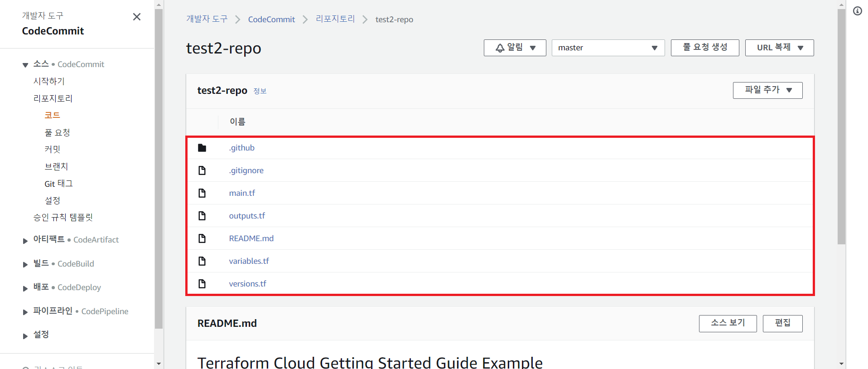Go to CodeCommit breadcrumb
Screen dimensions: 868x369
click(271, 19)
